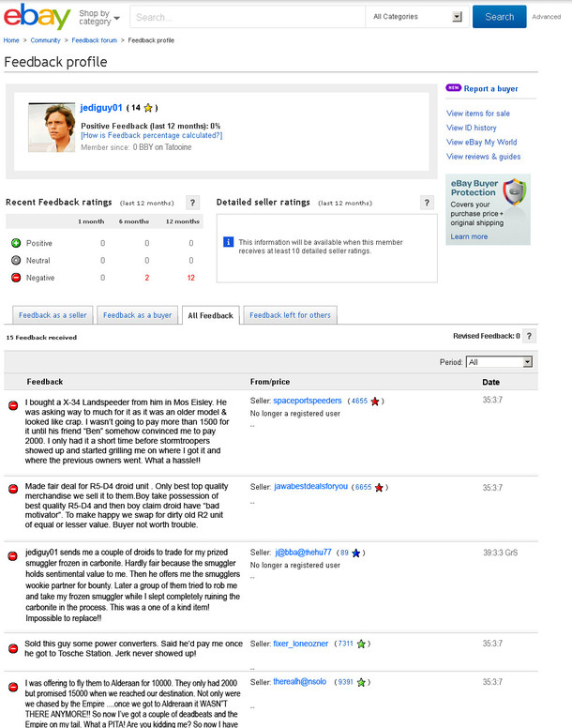Open the Report a buyer link
The width and height of the screenshot is (572, 728).
click(490, 89)
